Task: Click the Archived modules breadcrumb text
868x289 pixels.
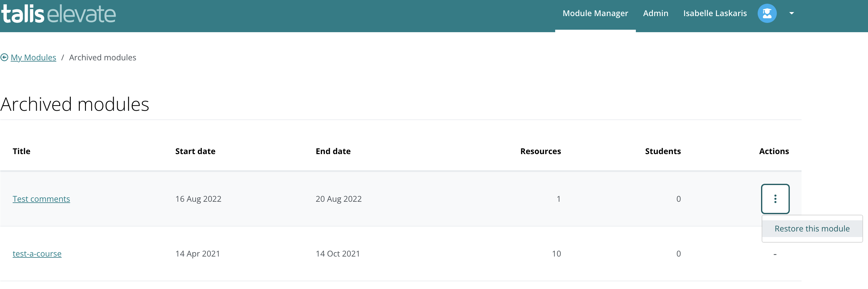Action: (102, 58)
